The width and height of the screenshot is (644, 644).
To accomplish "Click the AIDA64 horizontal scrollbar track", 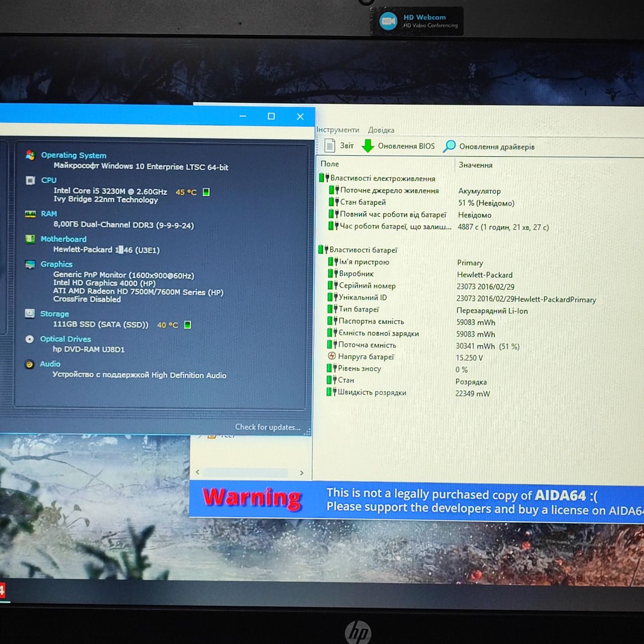I will (x=246, y=473).
